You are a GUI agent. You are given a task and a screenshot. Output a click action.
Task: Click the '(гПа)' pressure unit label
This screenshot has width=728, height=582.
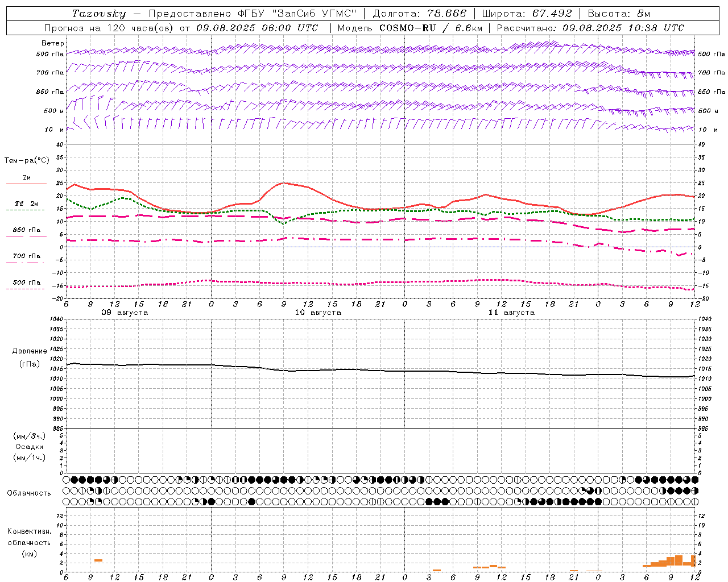pyautogui.click(x=30, y=364)
